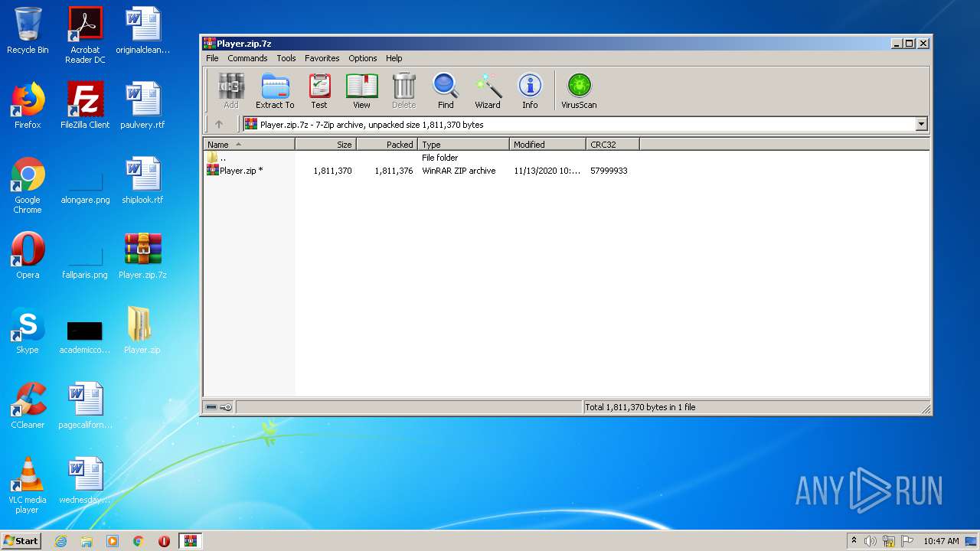The image size is (980, 551).
Task: Open the File menu
Action: [x=212, y=58]
